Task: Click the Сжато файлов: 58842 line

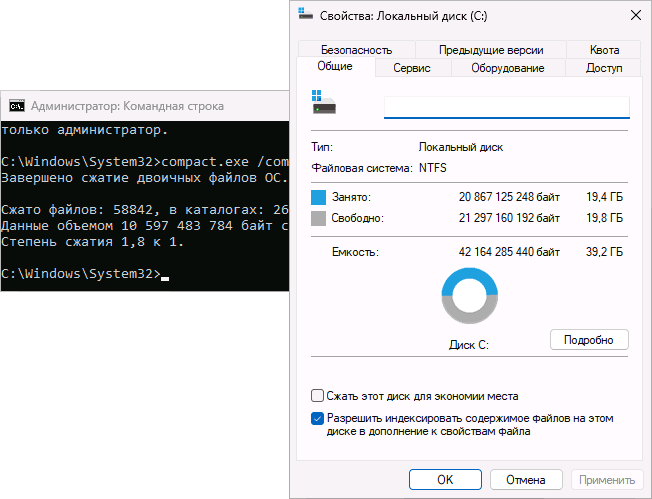Action: (x=145, y=210)
